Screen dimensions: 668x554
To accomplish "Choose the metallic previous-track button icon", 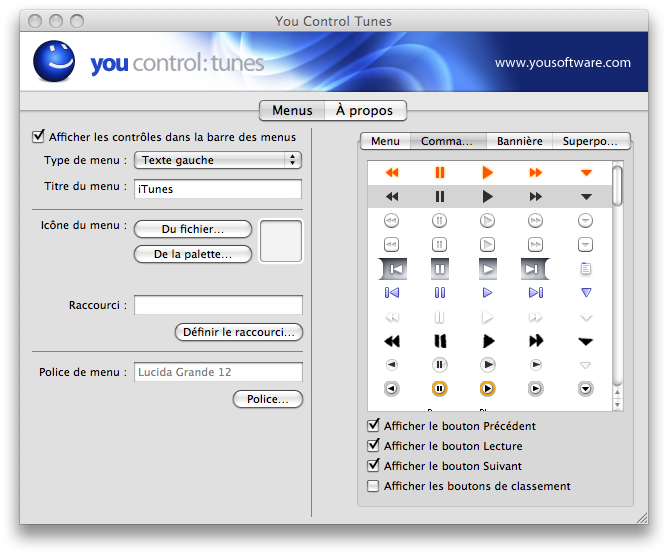I will click(x=392, y=269).
